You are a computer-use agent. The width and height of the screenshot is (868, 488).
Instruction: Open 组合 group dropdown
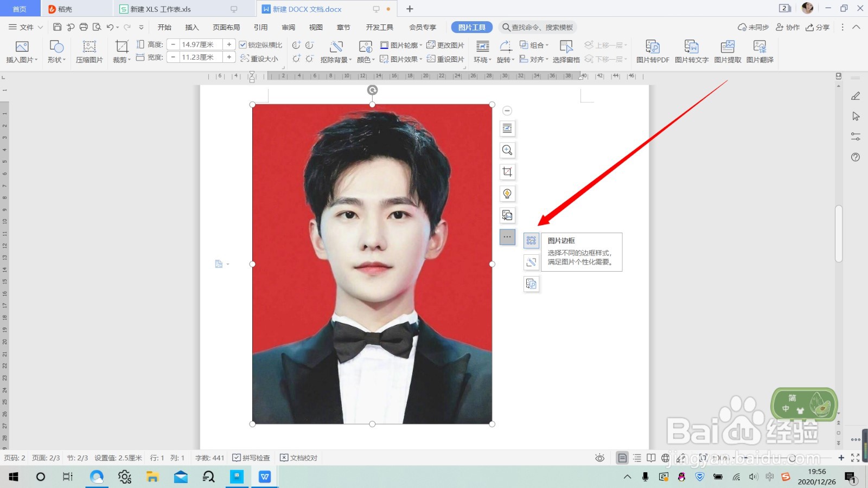click(534, 45)
